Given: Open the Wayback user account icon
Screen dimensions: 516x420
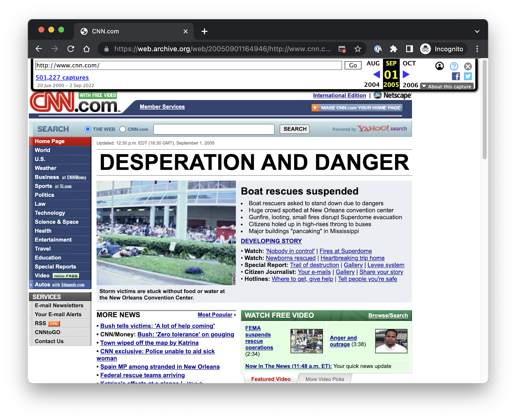Looking at the screenshot, I should pyautogui.click(x=439, y=66).
